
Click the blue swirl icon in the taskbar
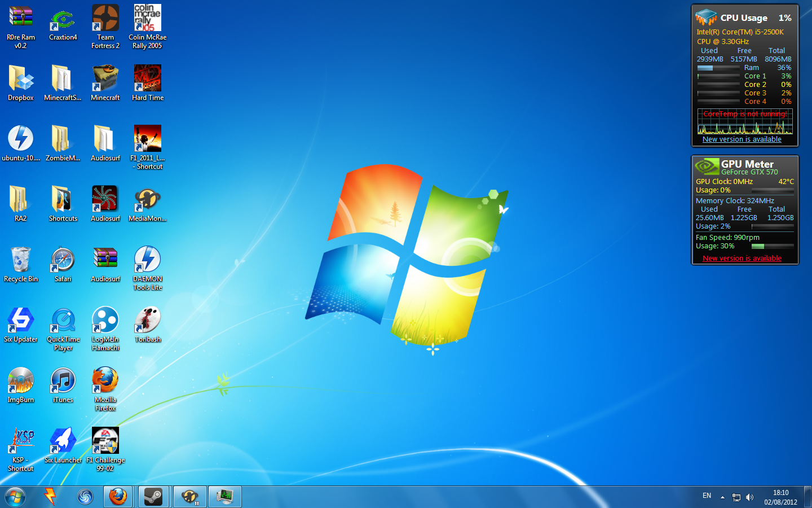[85, 497]
